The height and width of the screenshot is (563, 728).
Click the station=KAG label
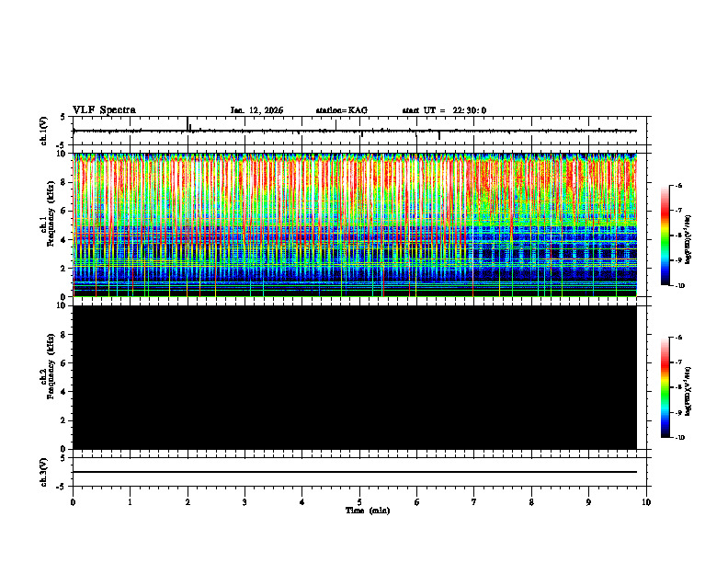[x=342, y=110]
